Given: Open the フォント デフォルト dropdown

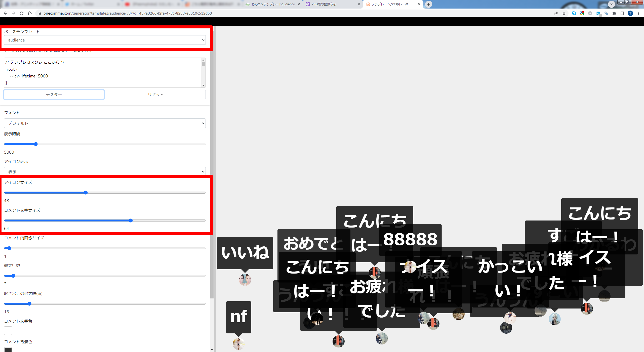Looking at the screenshot, I should [105, 123].
